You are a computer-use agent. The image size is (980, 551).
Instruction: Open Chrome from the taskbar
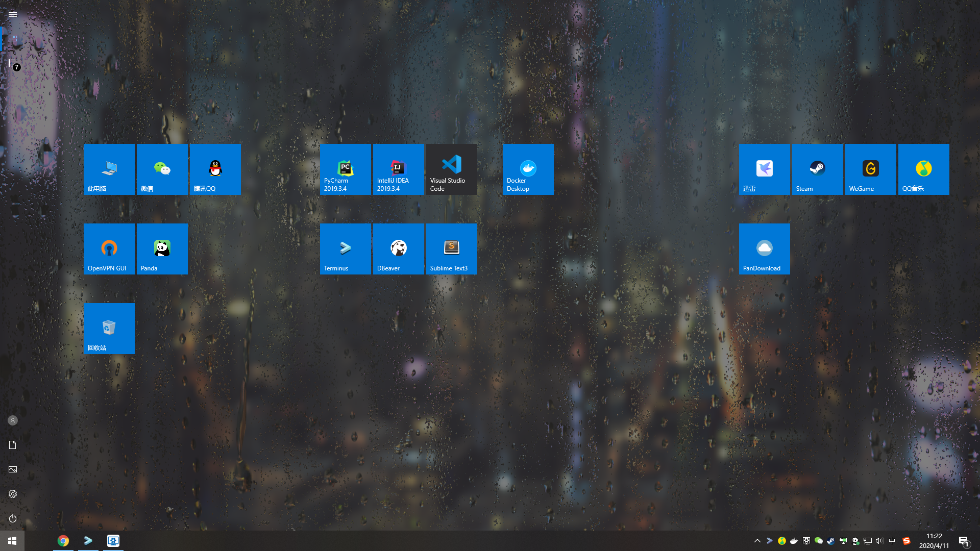click(63, 541)
